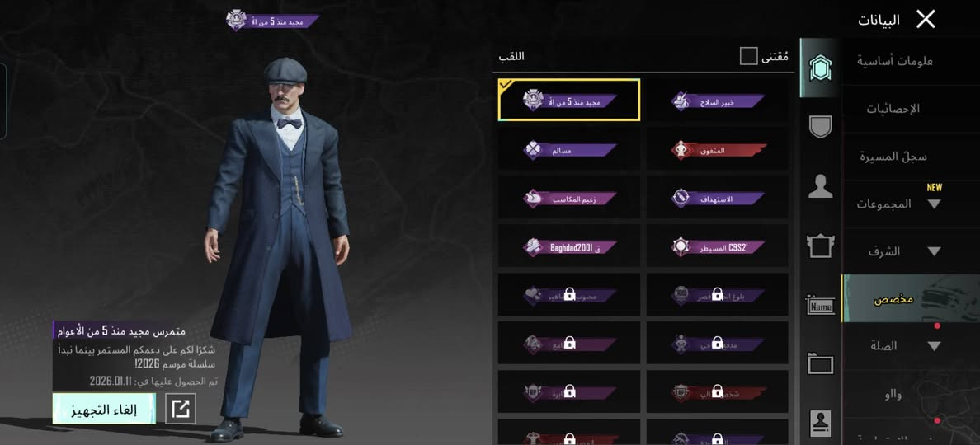The image size is (980, 445).
Task: Expand the المجموعات menu arrow
Action: (x=934, y=204)
